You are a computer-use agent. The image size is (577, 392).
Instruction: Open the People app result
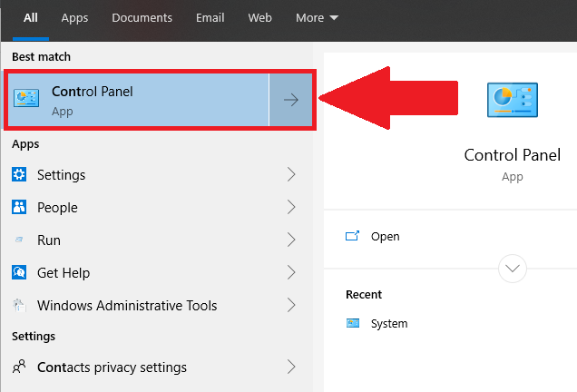coord(157,207)
